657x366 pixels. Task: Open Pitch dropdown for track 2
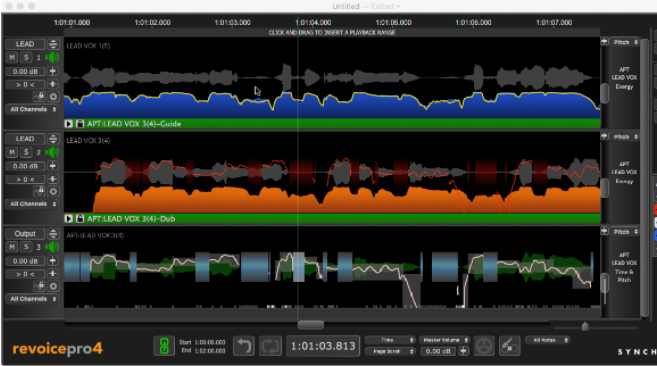point(625,137)
